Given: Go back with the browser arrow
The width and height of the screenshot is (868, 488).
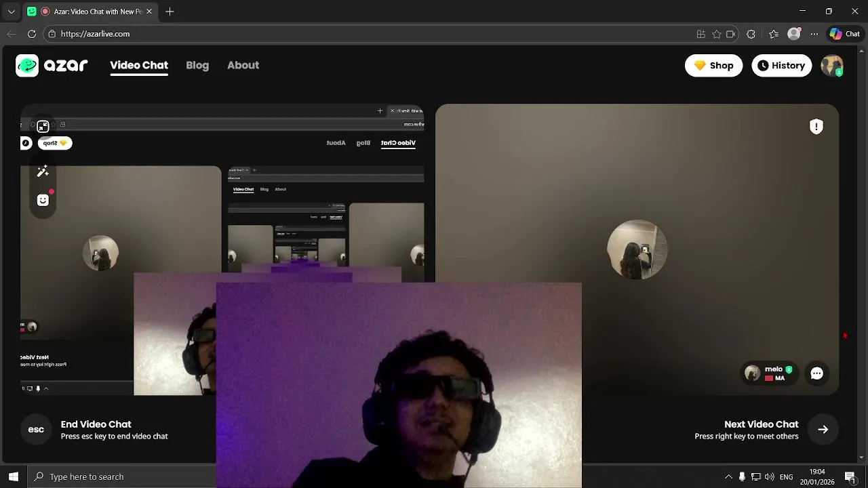Looking at the screenshot, I should (x=12, y=34).
